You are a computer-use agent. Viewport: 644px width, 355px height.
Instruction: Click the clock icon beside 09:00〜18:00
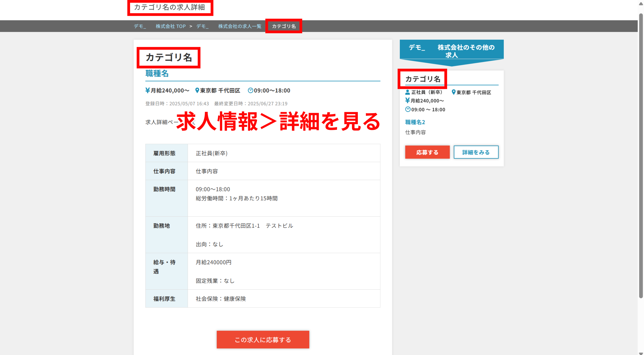pos(251,90)
